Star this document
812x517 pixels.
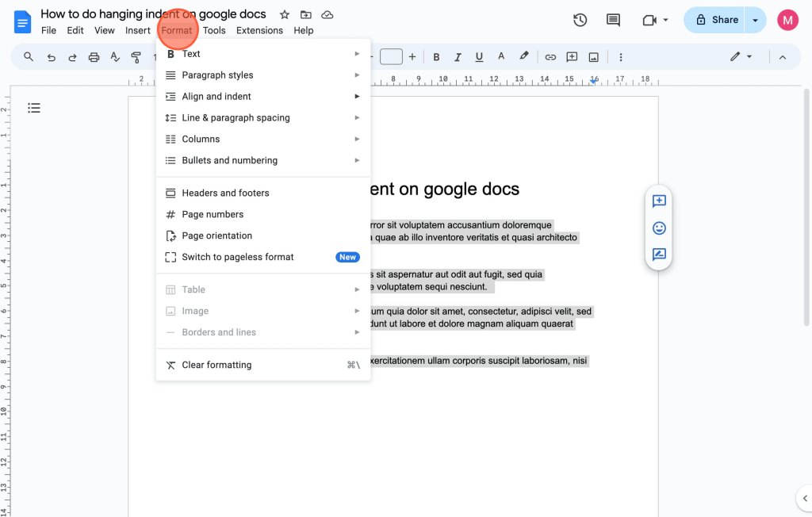285,14
